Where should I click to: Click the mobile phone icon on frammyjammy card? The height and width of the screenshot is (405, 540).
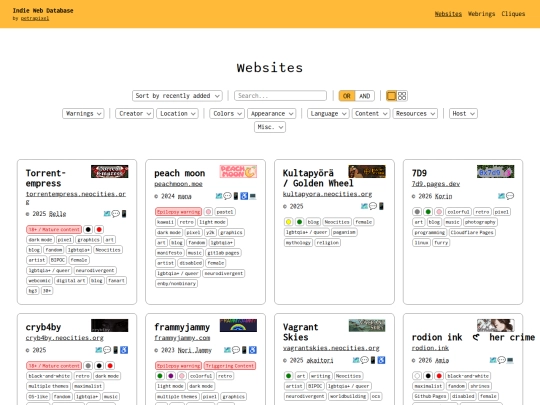tap(244, 350)
